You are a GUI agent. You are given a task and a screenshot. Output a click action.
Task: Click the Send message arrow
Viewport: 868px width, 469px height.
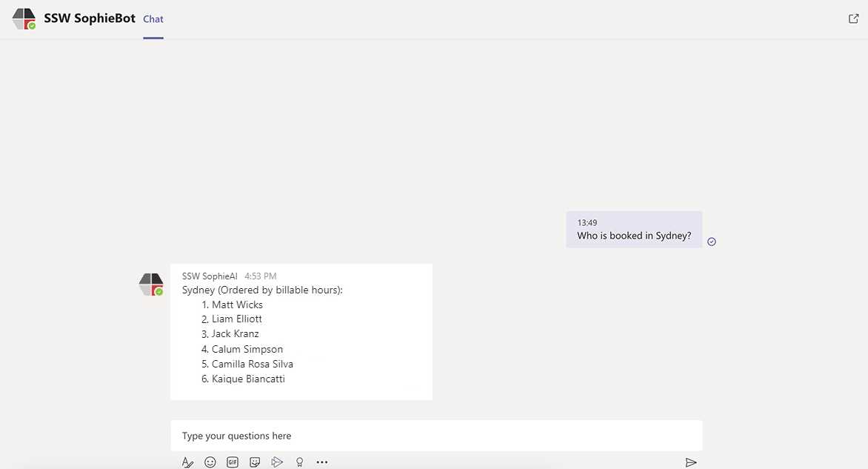point(690,462)
